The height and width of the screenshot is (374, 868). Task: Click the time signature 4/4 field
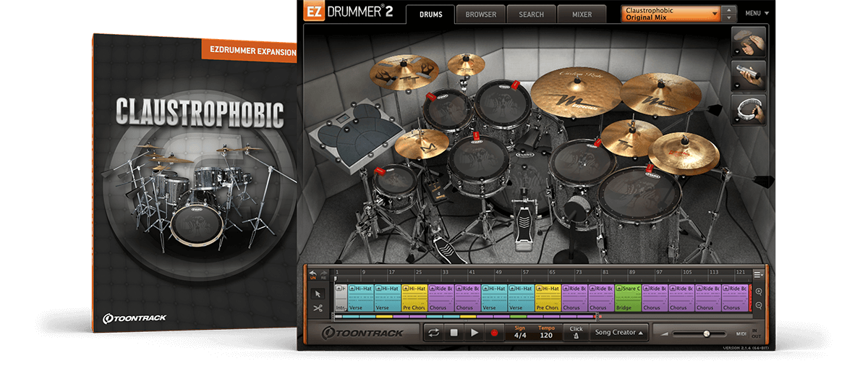click(x=520, y=333)
